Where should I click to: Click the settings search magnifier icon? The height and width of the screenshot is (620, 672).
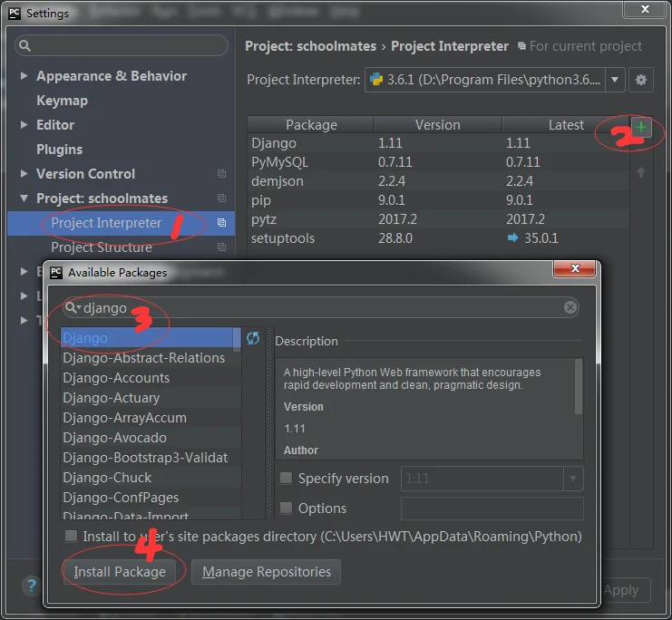pos(24,45)
